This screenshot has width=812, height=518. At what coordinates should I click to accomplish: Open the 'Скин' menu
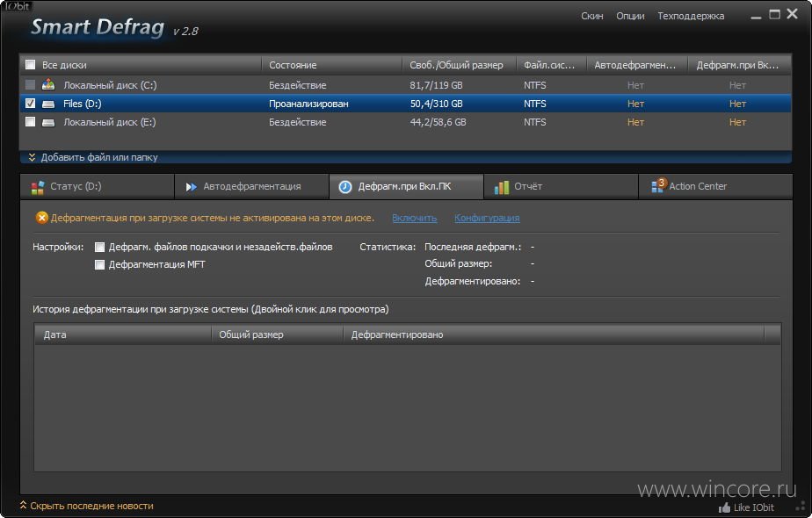[592, 16]
